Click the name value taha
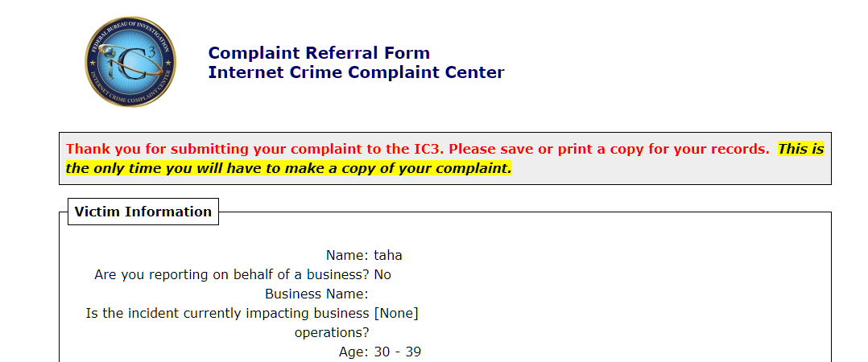This screenshot has width=868, height=362. (388, 255)
